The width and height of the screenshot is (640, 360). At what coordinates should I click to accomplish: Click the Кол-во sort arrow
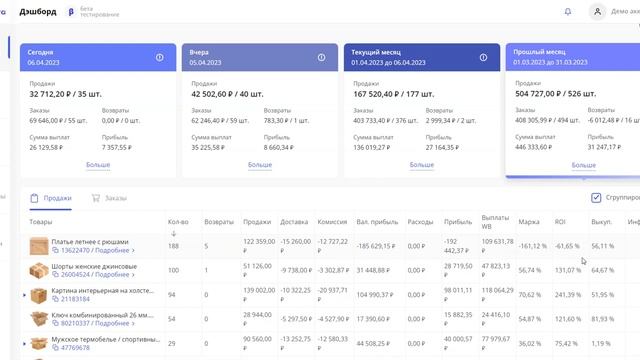point(173,233)
